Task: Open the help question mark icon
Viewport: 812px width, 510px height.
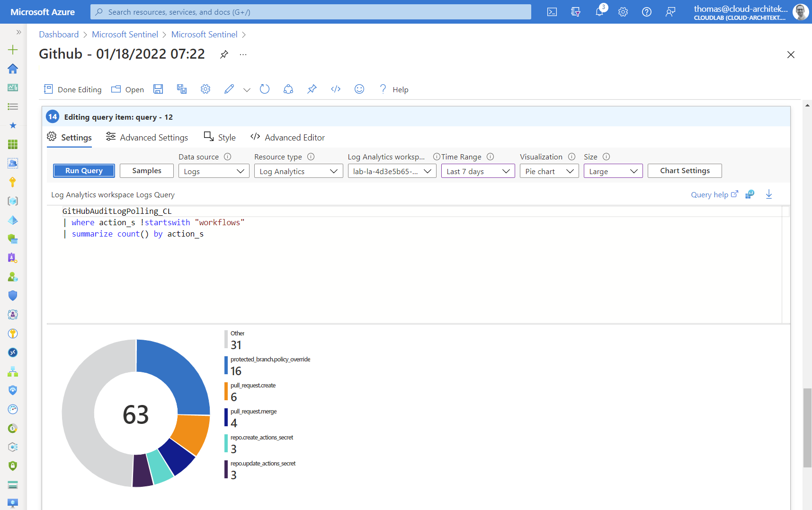Action: tap(647, 12)
